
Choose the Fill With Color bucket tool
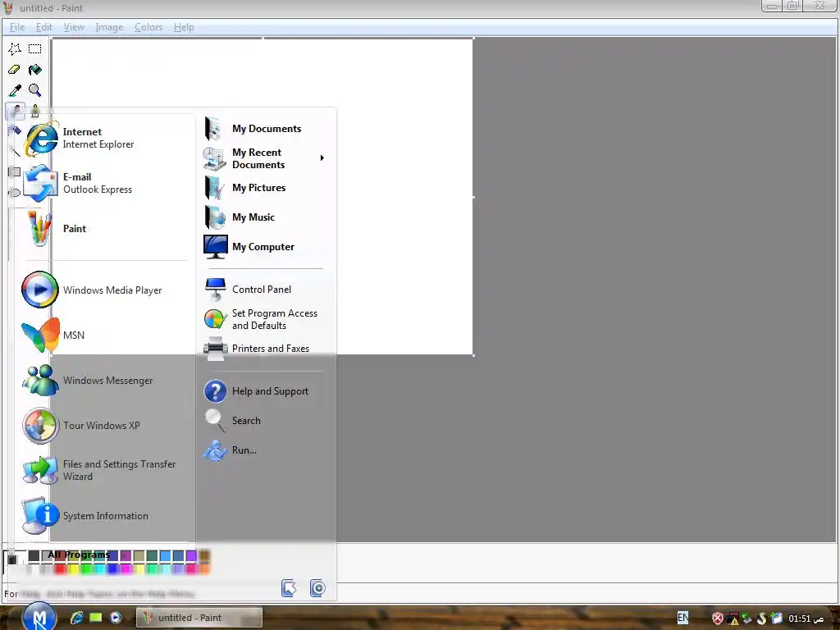34,70
